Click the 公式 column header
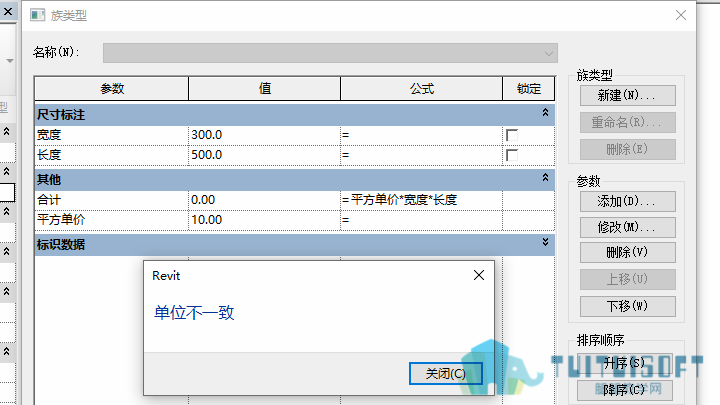 coord(422,89)
